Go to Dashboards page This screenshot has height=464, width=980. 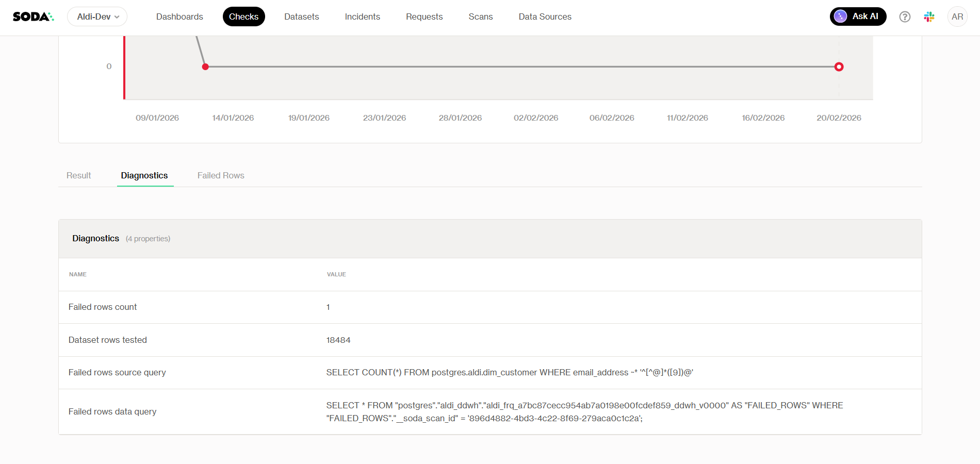(179, 16)
